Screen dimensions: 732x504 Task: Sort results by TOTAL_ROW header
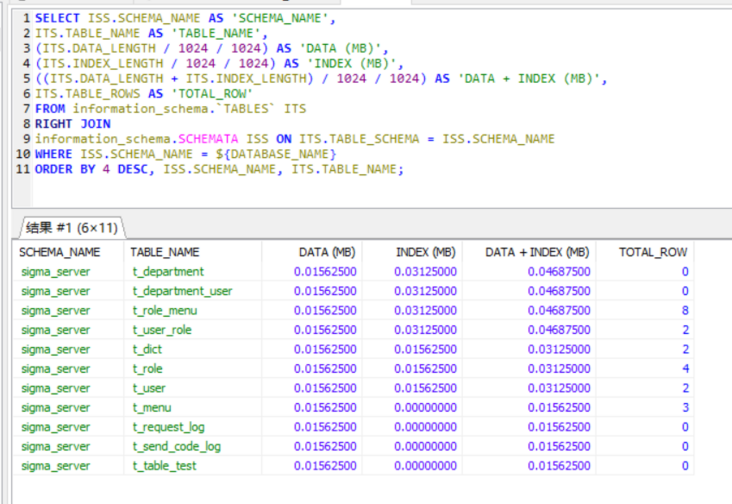[653, 252]
